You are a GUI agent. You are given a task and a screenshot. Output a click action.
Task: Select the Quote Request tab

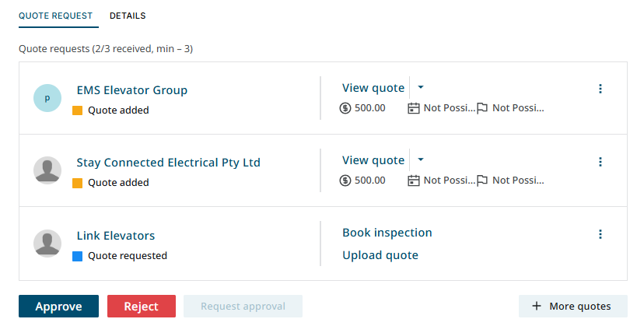pyautogui.click(x=55, y=16)
